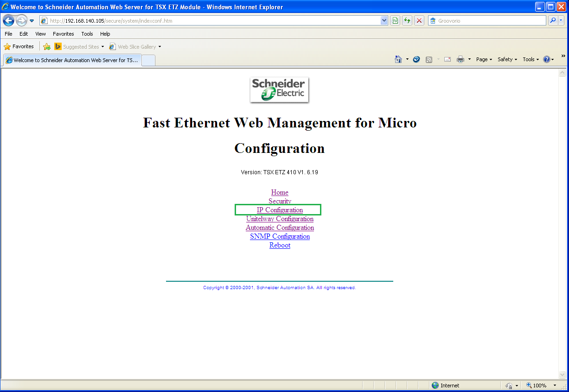Click the Version TSX ETZ 410 text
This screenshot has height=392, width=569.
[x=279, y=172]
